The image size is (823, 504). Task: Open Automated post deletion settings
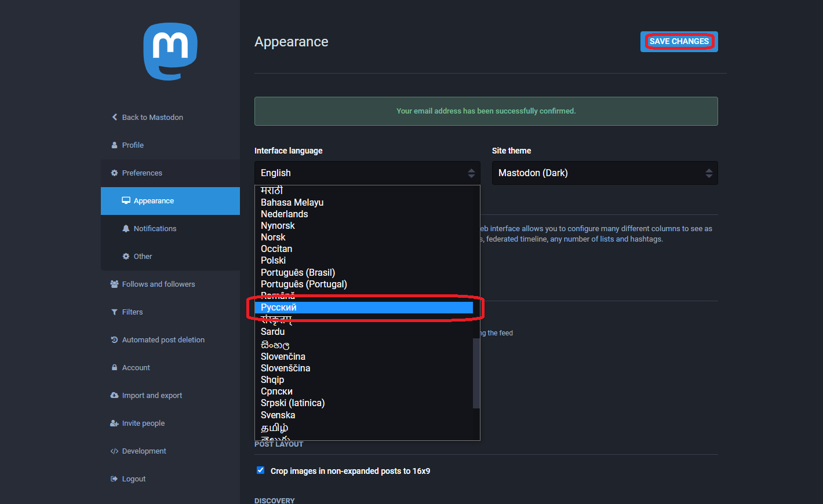coord(163,340)
